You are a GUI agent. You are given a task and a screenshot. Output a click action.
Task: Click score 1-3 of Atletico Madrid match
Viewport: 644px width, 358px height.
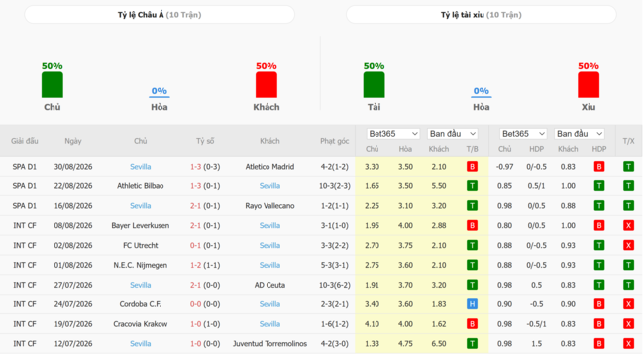(195, 167)
